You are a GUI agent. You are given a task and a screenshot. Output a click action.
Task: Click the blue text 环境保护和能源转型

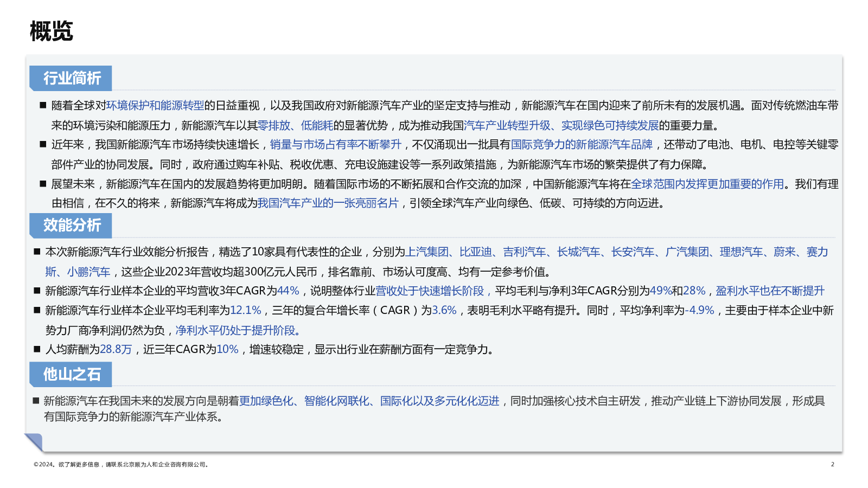tap(155, 105)
